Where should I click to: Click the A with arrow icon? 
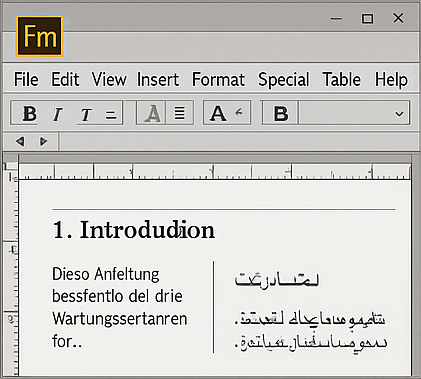(227, 113)
